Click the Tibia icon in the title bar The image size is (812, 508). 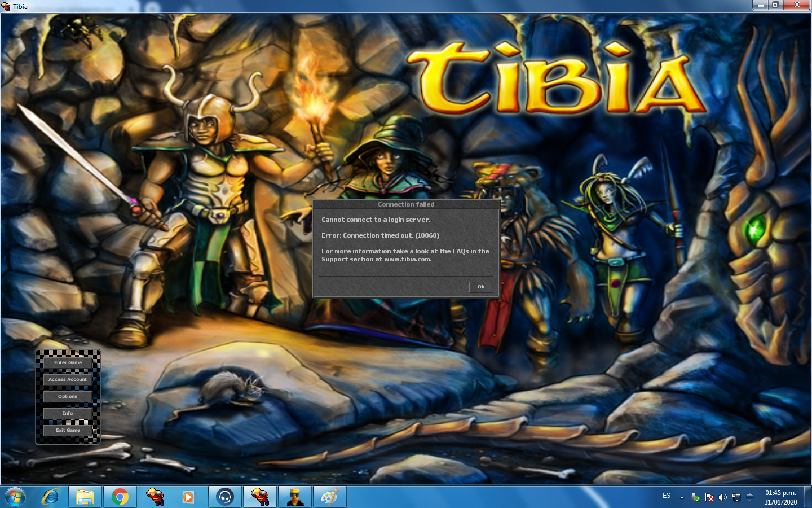6,7
